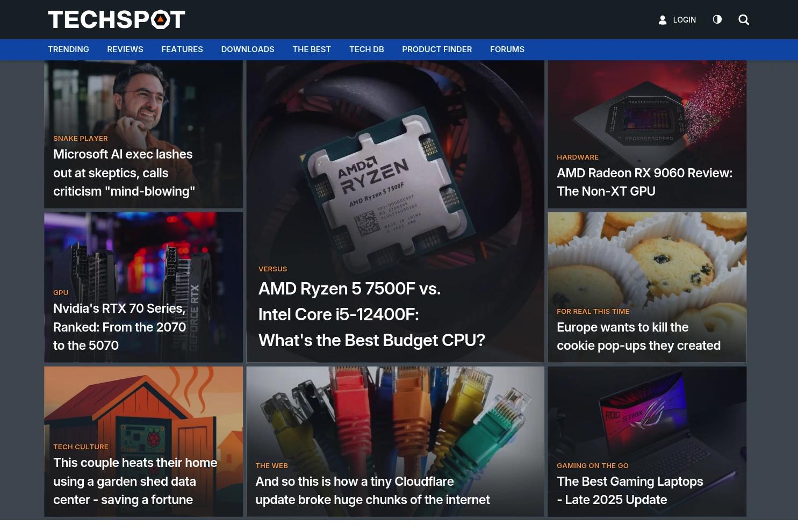Click the FOR REAL THIS TIME tag
The width and height of the screenshot is (798, 532).
pos(593,311)
